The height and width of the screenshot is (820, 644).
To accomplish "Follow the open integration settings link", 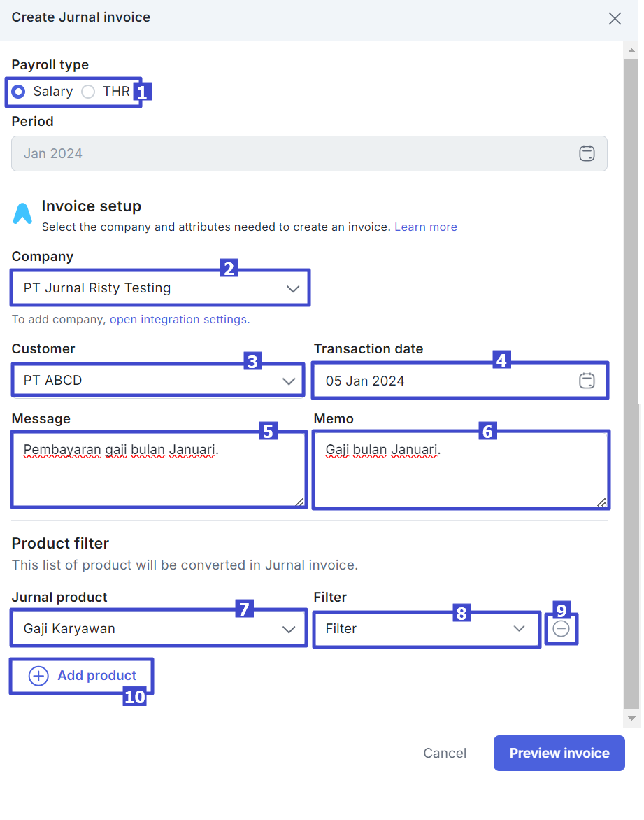I will click(178, 319).
